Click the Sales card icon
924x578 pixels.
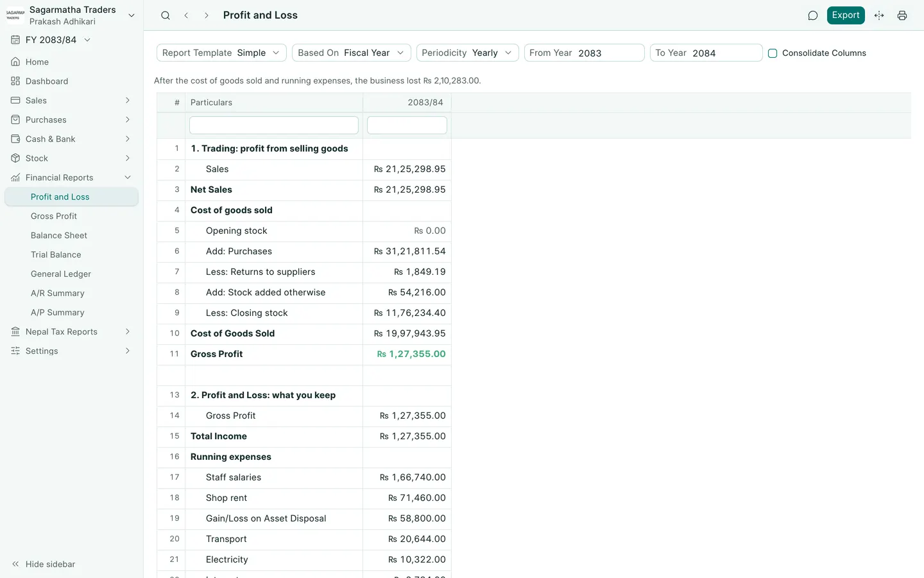15,100
